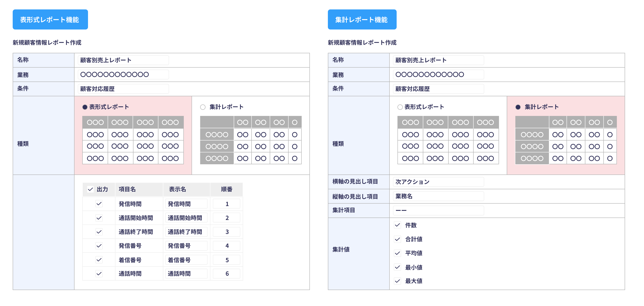Select 表形式レポート radio in right form
Image resolution: width=644 pixels, height=306 pixels.
tap(400, 107)
